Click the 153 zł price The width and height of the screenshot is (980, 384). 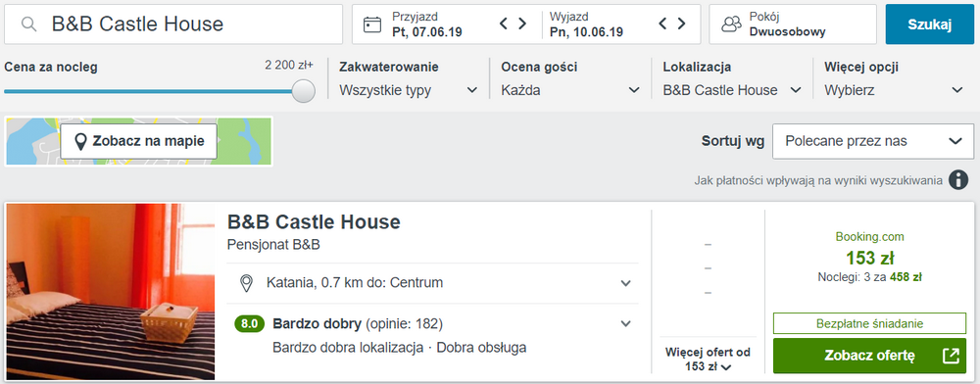pyautogui.click(x=869, y=258)
